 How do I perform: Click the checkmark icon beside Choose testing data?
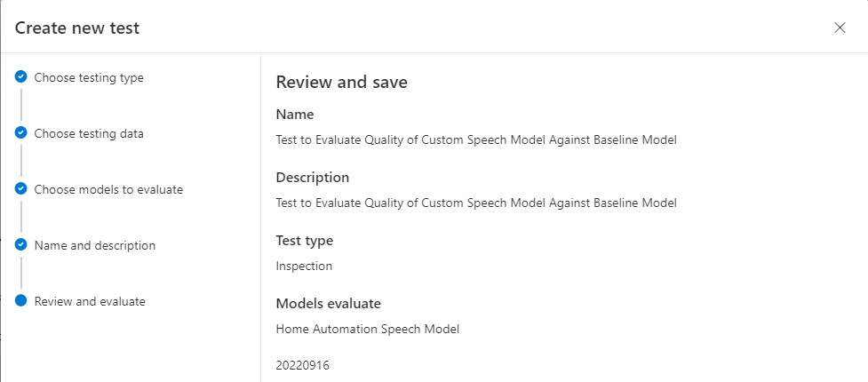pyautogui.click(x=21, y=133)
